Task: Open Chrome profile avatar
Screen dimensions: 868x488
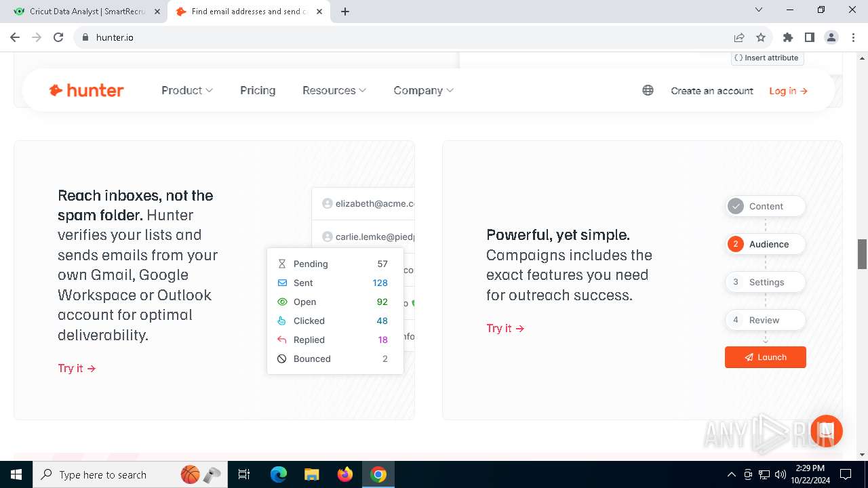Action: pos(831,37)
